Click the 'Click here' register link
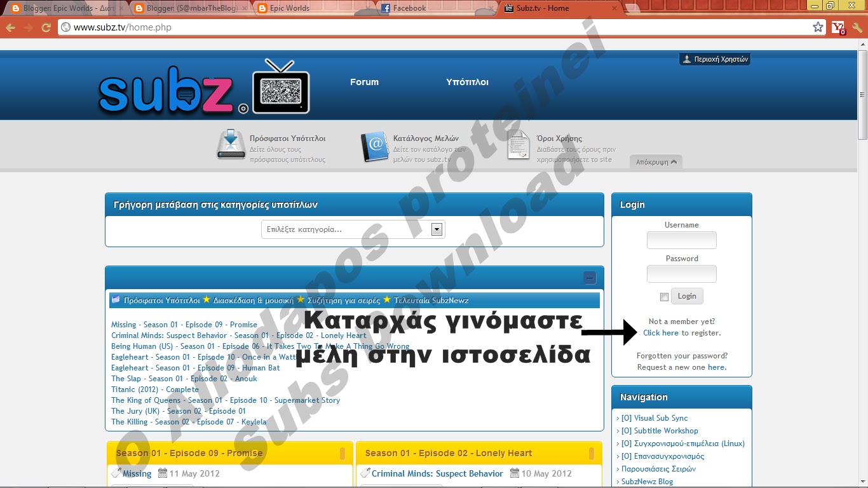Viewport: 868px width, 488px height. pyautogui.click(x=661, y=333)
